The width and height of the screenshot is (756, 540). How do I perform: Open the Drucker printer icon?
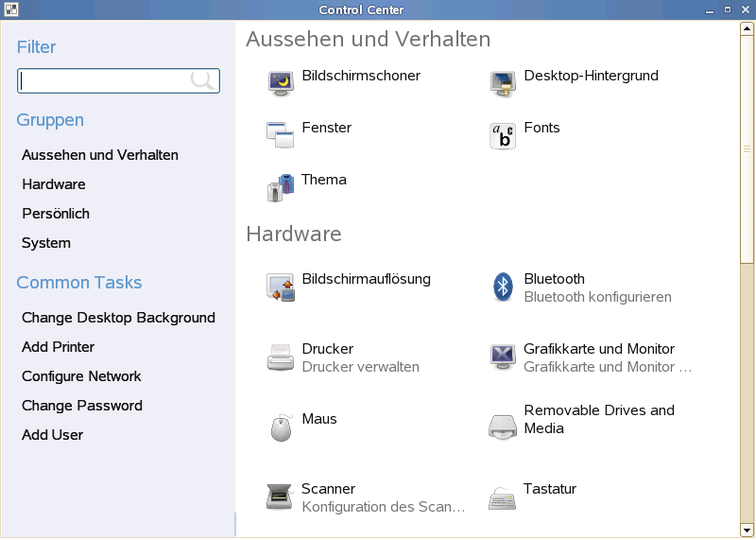tap(281, 357)
